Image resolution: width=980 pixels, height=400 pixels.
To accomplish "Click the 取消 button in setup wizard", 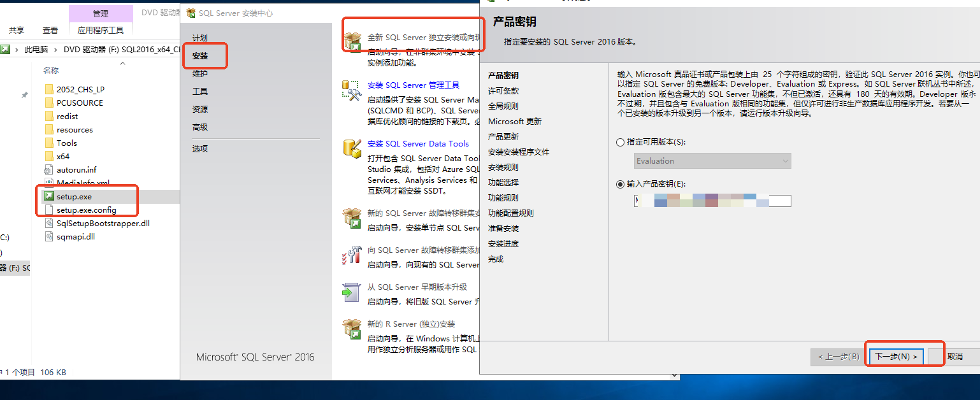I will (x=955, y=357).
